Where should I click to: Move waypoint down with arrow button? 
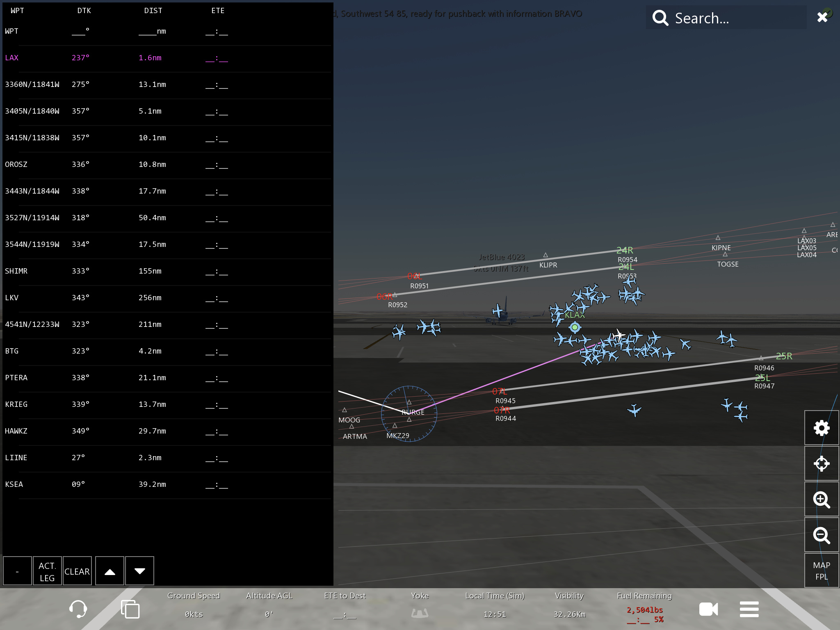[139, 571]
